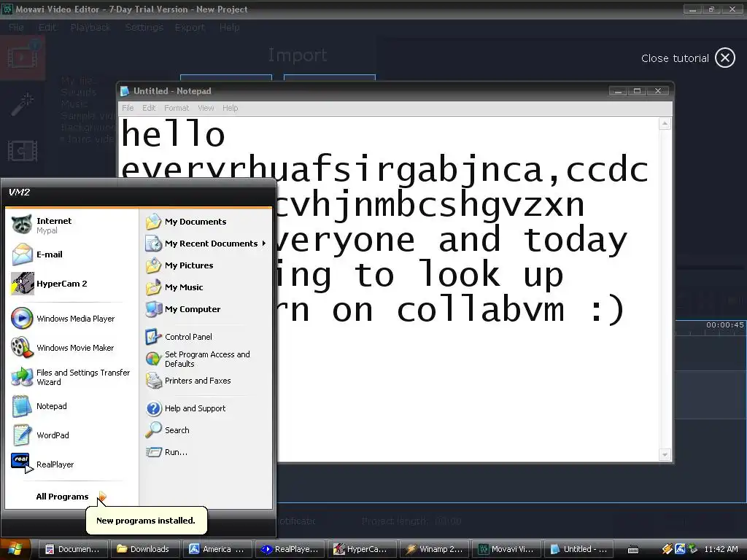The image size is (747, 560).
Task: Open Movavi File menu
Action: (16, 28)
